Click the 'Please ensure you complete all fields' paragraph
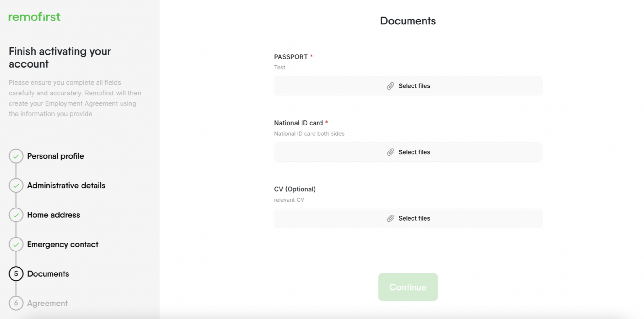Screen dimensions: 644x319 [x=75, y=98]
